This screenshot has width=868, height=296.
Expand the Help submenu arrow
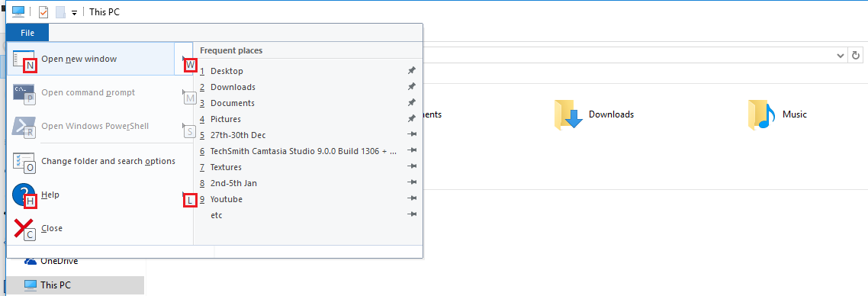184,195
